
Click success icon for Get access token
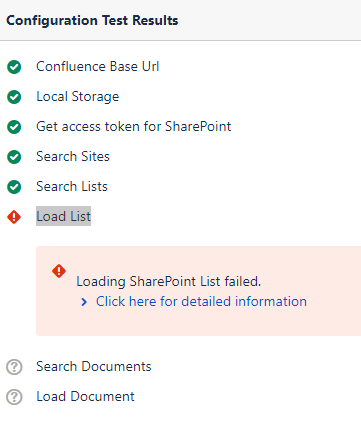(x=14, y=127)
